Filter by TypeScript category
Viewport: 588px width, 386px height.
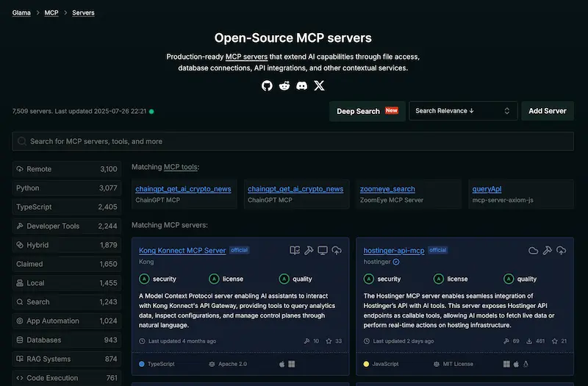[x=67, y=207]
